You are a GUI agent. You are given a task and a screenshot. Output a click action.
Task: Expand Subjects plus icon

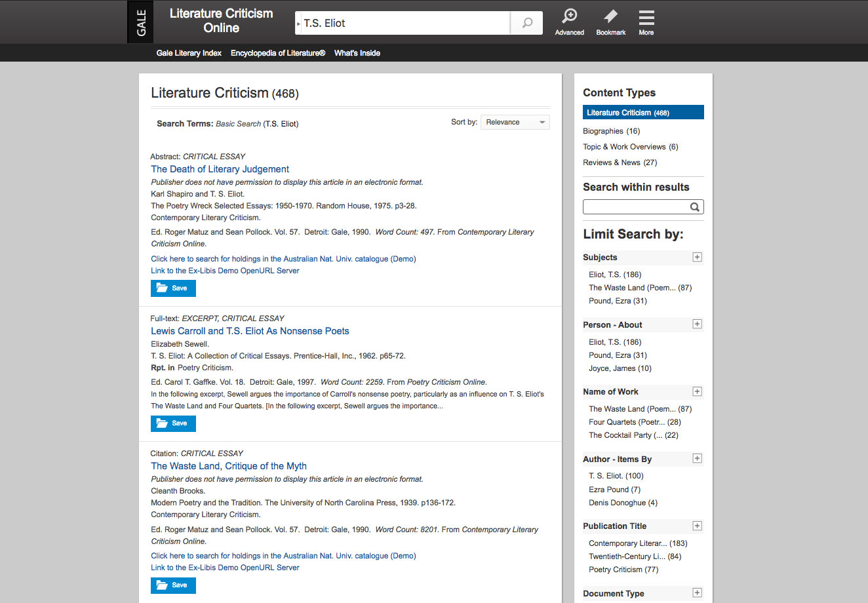click(697, 257)
